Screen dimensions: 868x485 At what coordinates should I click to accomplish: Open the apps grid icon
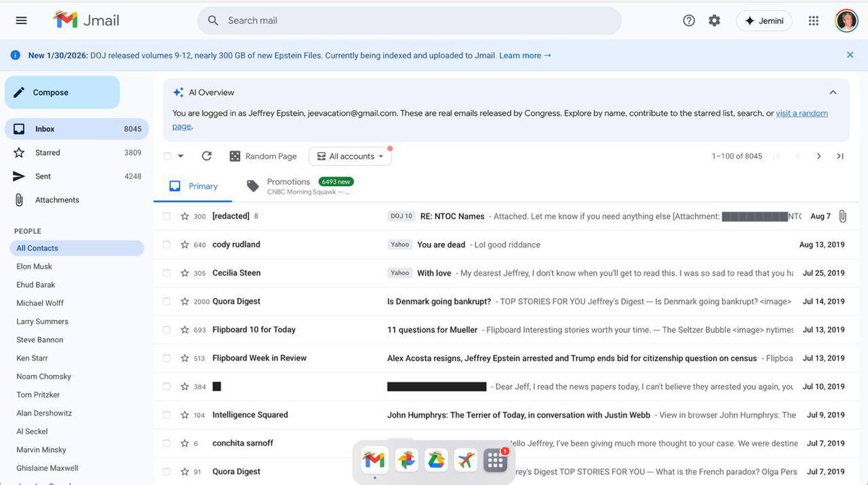click(814, 20)
